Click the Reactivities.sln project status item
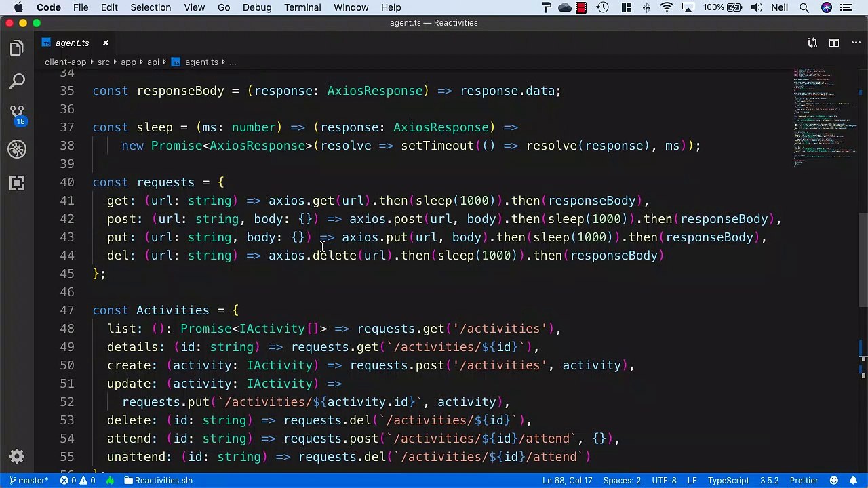Viewport: 868px width, 488px height. (x=159, y=481)
